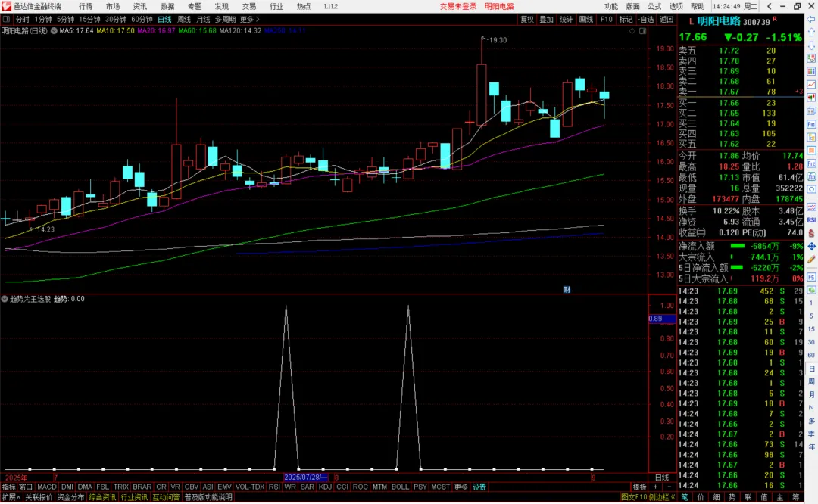The height and width of the screenshot is (504, 818).
Task: Open the 帮助 menu
Action: point(698,6)
